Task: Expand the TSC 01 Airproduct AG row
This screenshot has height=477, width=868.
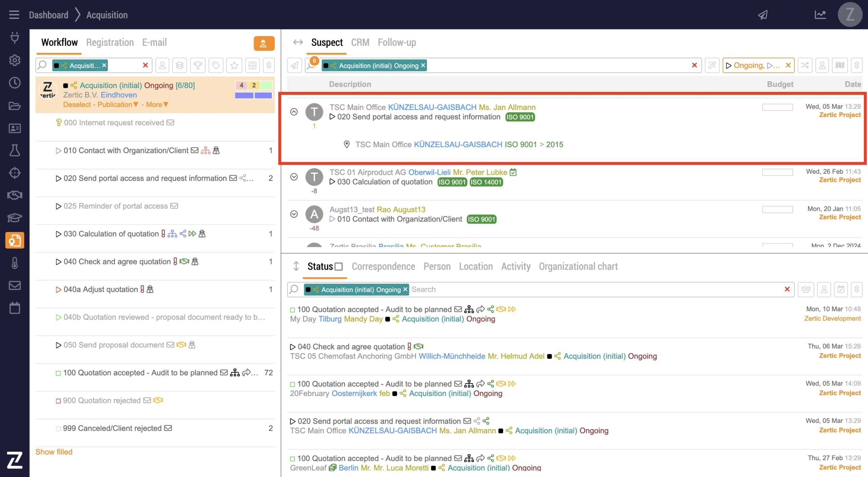Action: [x=294, y=177]
